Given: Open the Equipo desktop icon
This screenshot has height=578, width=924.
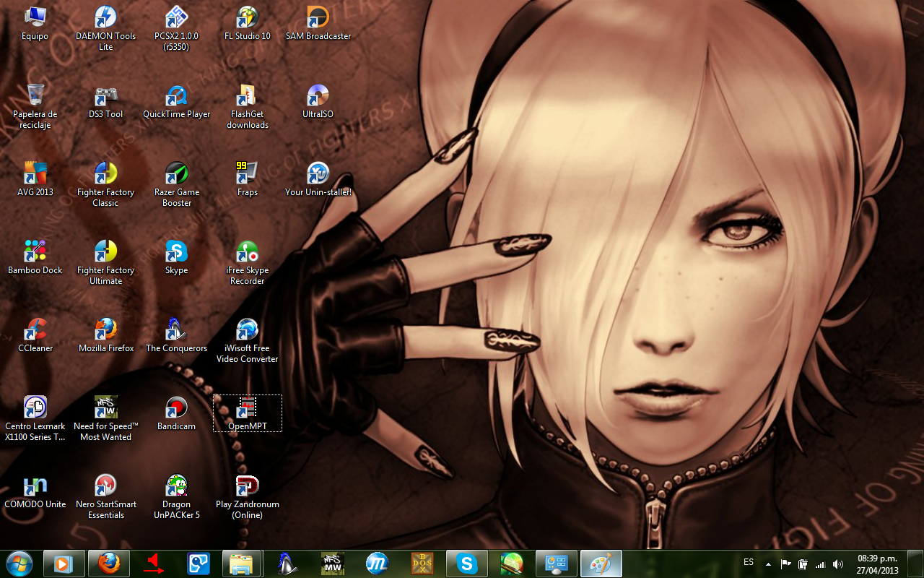Looking at the screenshot, I should [x=35, y=23].
